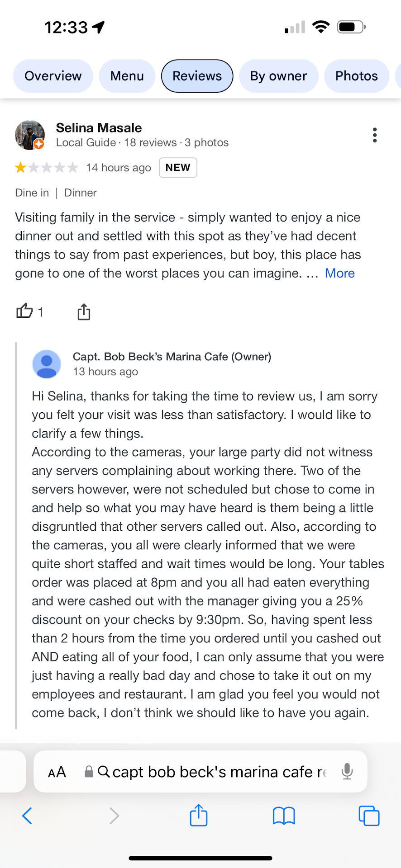Go back with Safari back arrow
The height and width of the screenshot is (868, 401).
pyautogui.click(x=27, y=816)
